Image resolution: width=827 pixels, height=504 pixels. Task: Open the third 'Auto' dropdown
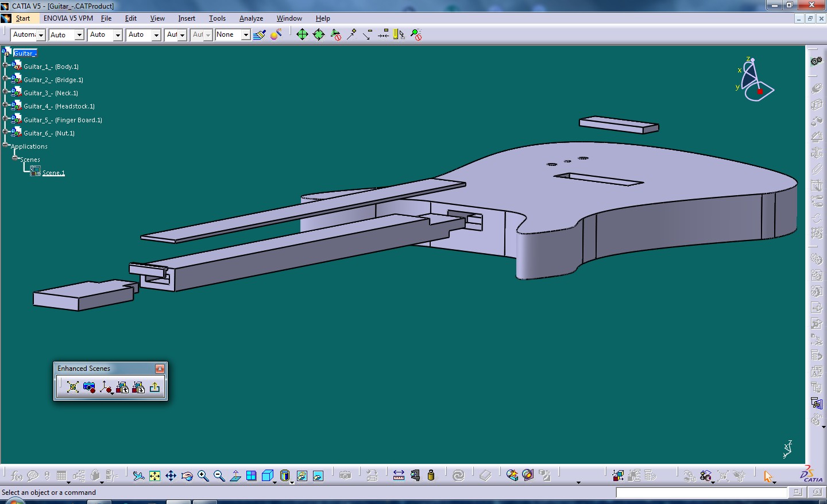[x=156, y=35]
